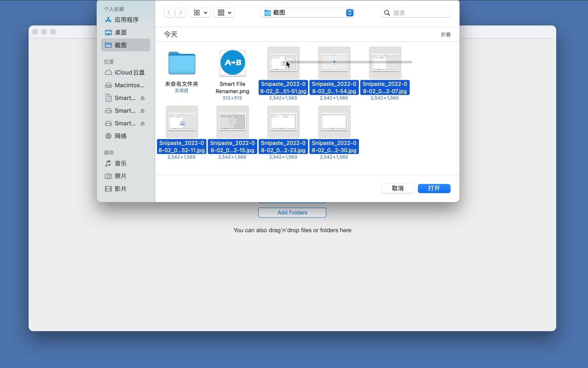Image resolution: width=588 pixels, height=368 pixels.
Task: Select 截图 in the favorites sidebar
Action: [121, 45]
